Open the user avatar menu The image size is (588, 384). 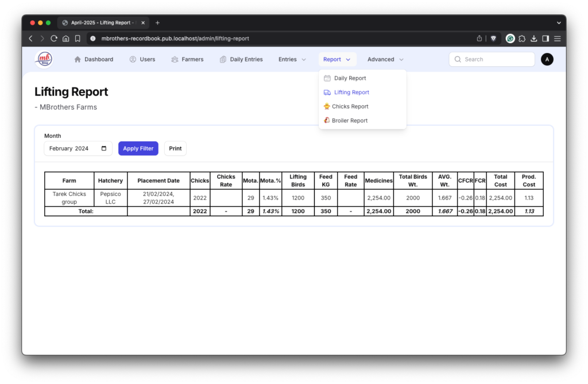[547, 59]
